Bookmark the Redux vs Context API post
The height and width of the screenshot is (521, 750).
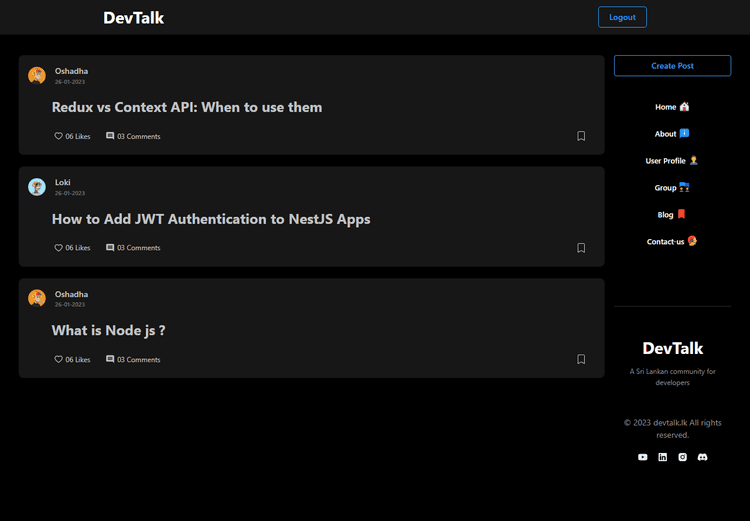[581, 136]
